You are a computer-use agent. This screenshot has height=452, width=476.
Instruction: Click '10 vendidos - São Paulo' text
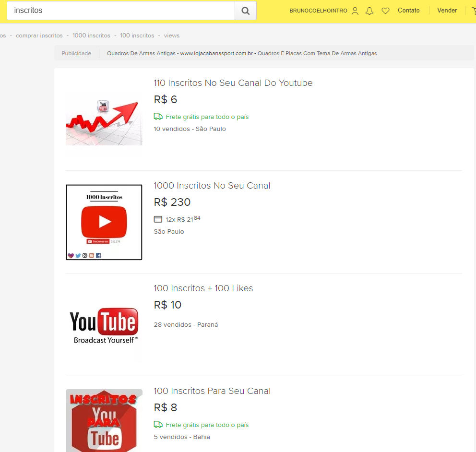pyautogui.click(x=190, y=129)
